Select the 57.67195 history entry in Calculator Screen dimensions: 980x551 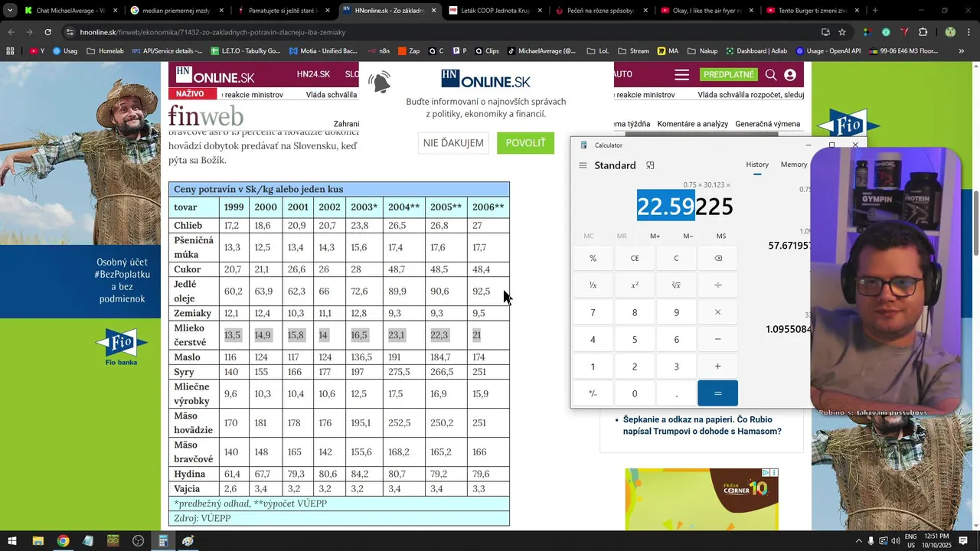[789, 246]
